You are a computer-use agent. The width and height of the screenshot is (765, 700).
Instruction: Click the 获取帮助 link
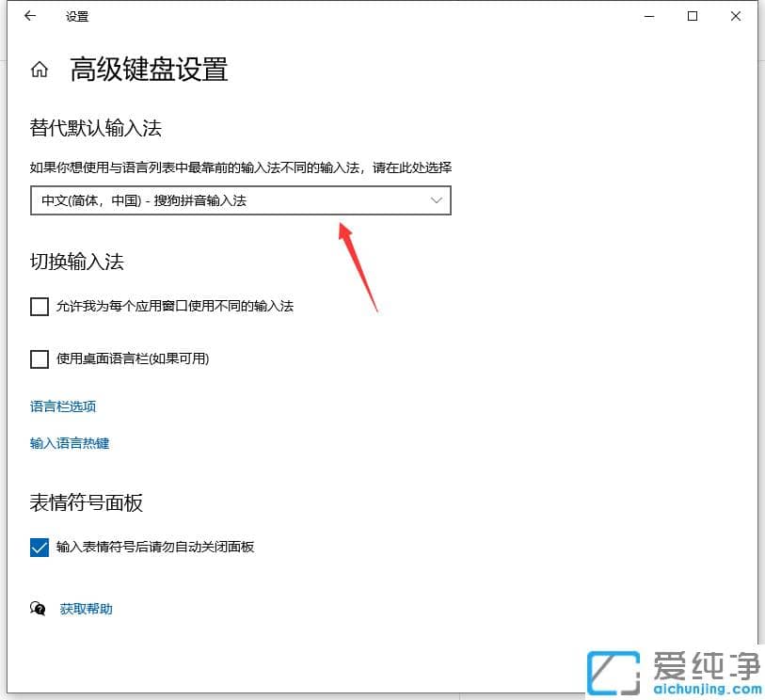click(86, 609)
